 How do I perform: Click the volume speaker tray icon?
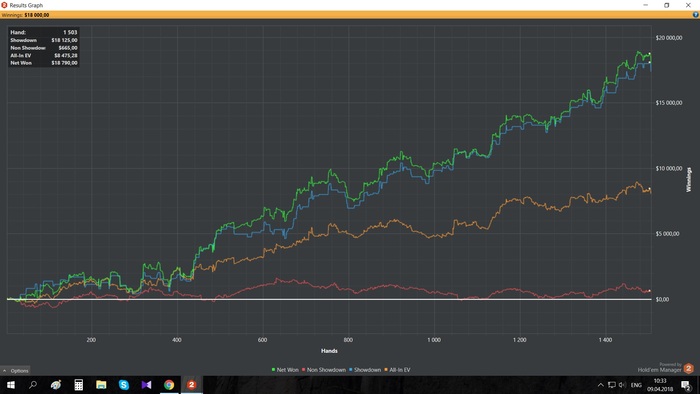coord(622,385)
